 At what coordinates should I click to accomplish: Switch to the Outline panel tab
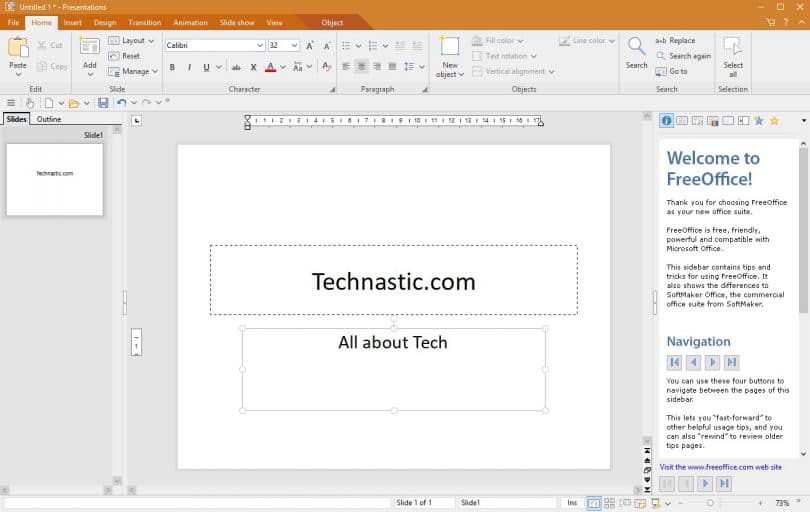coord(49,119)
